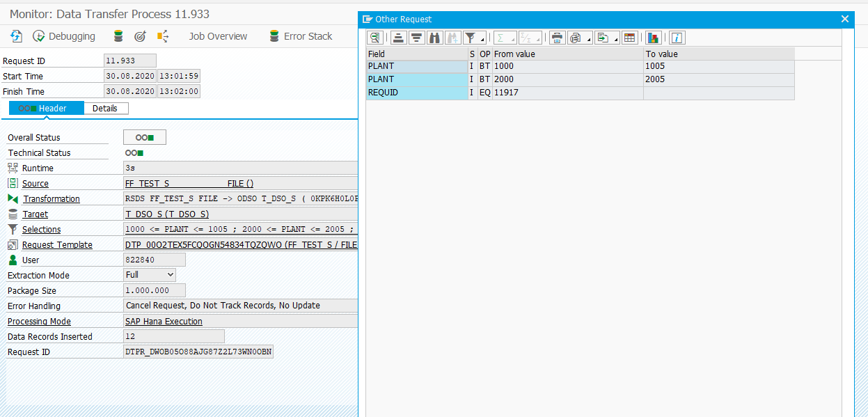The image size is (868, 417).
Task: Apply the filter funnel icon
Action: [x=471, y=38]
